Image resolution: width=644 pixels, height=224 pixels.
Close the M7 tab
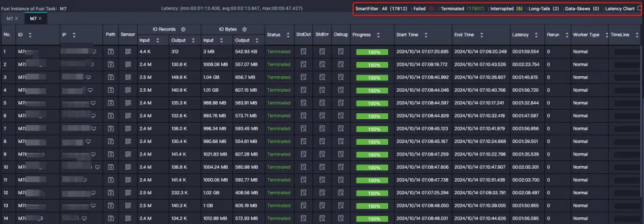coord(41,18)
